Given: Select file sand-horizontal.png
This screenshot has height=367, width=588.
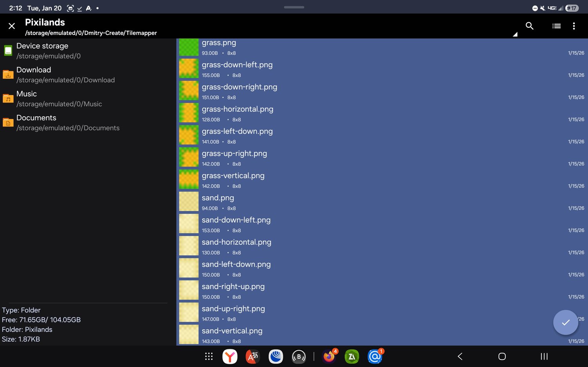Looking at the screenshot, I should [x=382, y=246].
